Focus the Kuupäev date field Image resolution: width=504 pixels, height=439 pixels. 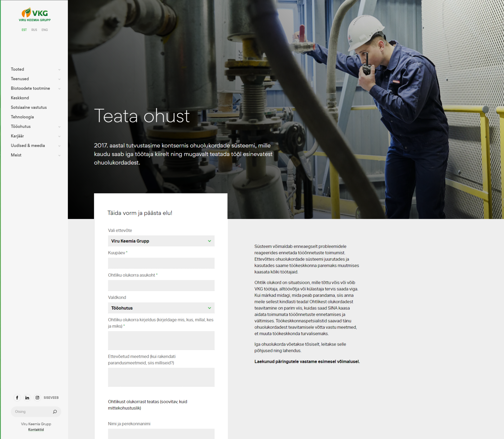click(x=161, y=263)
